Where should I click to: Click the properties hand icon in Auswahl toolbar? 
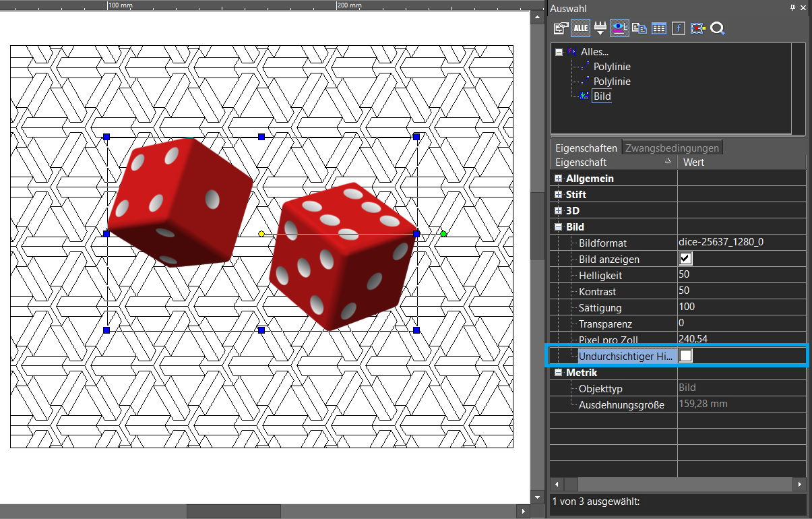(561, 28)
